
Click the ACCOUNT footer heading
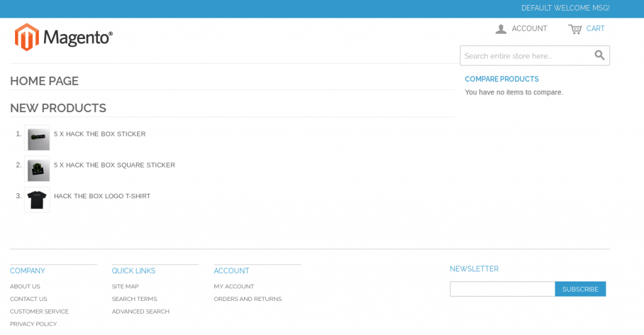231,271
